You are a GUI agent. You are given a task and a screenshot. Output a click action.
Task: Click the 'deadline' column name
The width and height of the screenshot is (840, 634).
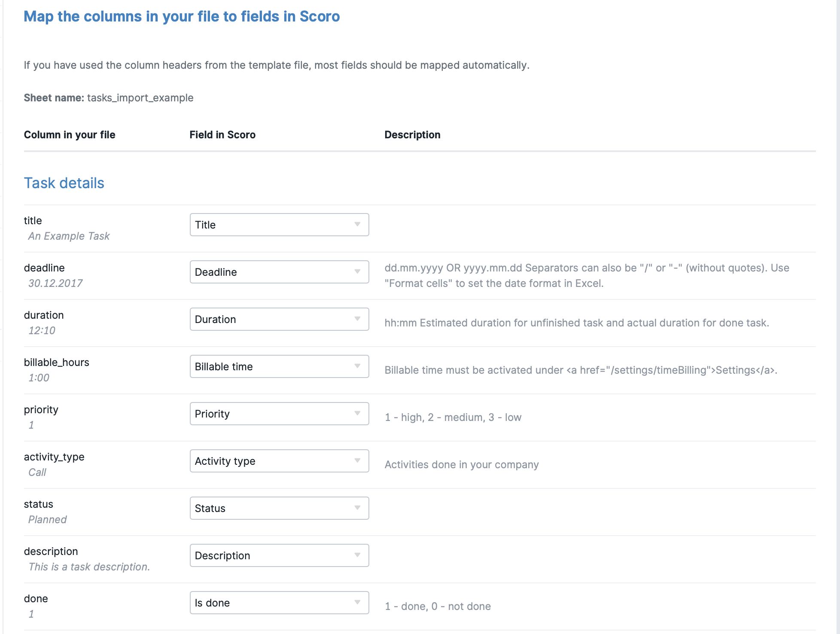(44, 268)
